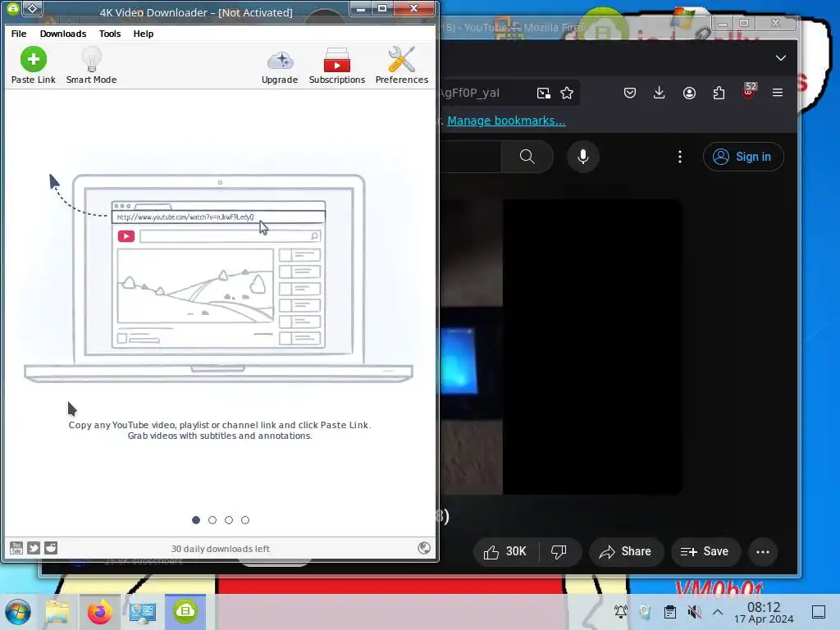Open Subscriptions in 4K Video Downloader

(337, 66)
